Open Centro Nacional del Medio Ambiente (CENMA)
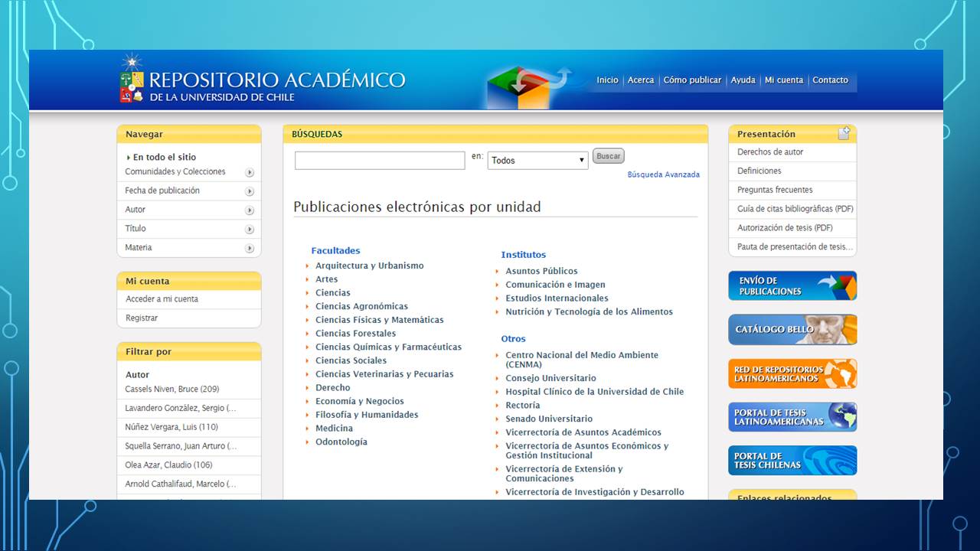This screenshot has width=980, height=551. tap(582, 360)
